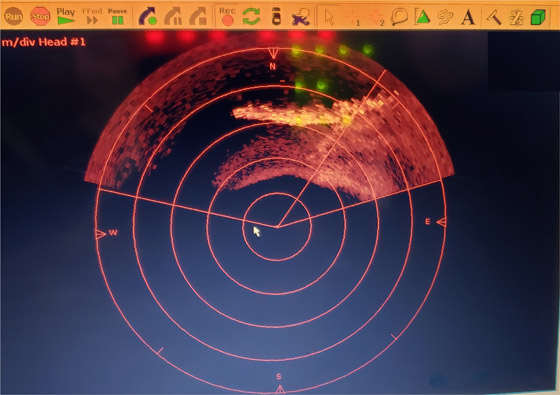The height and width of the screenshot is (395, 560).
Task: Click the grey arrow with pause bars icon
Action: (x=173, y=16)
